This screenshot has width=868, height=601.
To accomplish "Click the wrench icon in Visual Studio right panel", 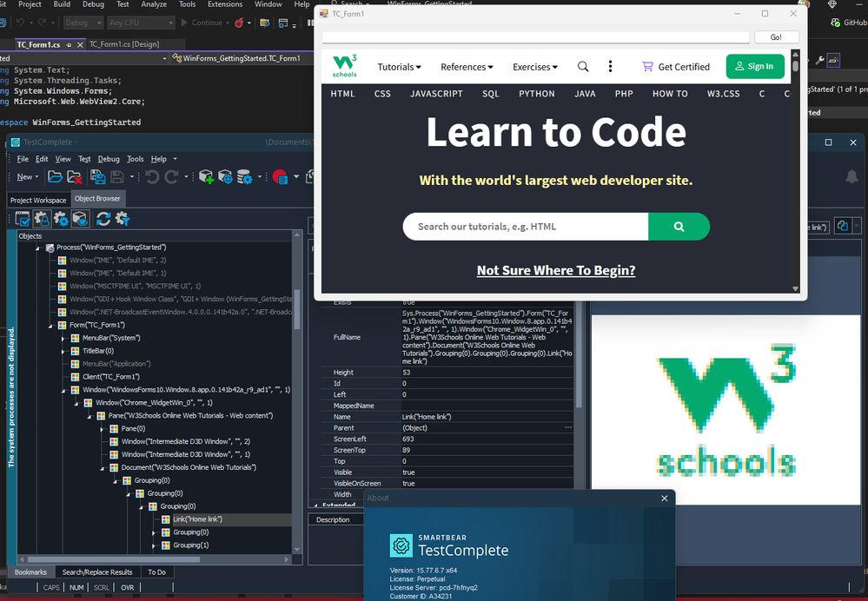I will (x=820, y=60).
